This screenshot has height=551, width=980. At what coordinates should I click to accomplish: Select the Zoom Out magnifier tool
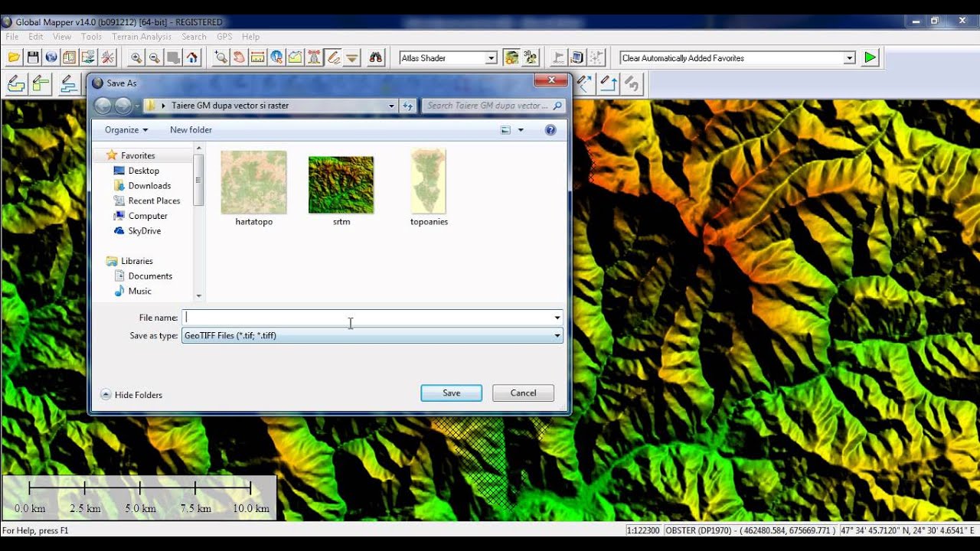tap(155, 57)
